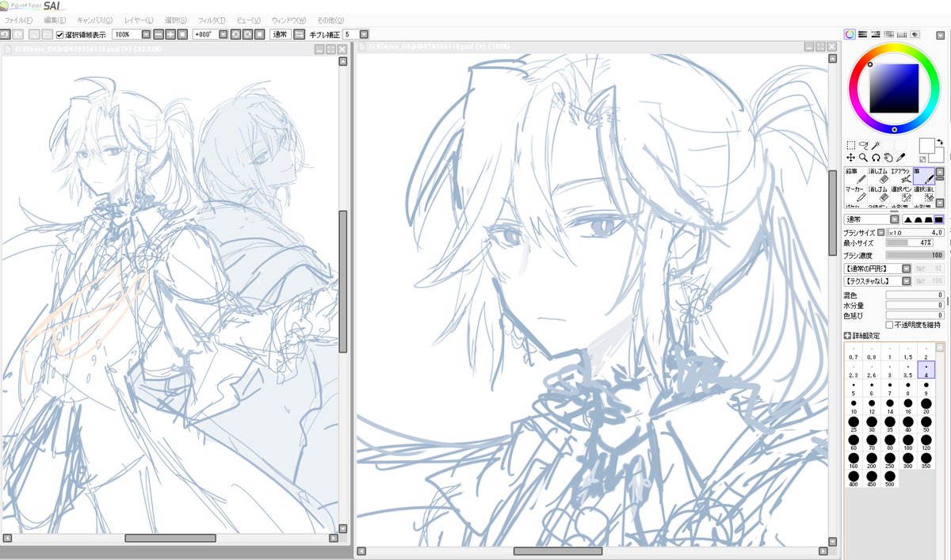Open the color panel options dropdown arrow

(x=939, y=36)
